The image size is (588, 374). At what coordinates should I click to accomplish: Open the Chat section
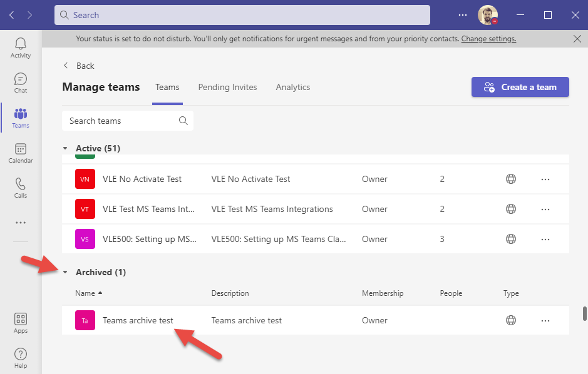coord(21,83)
